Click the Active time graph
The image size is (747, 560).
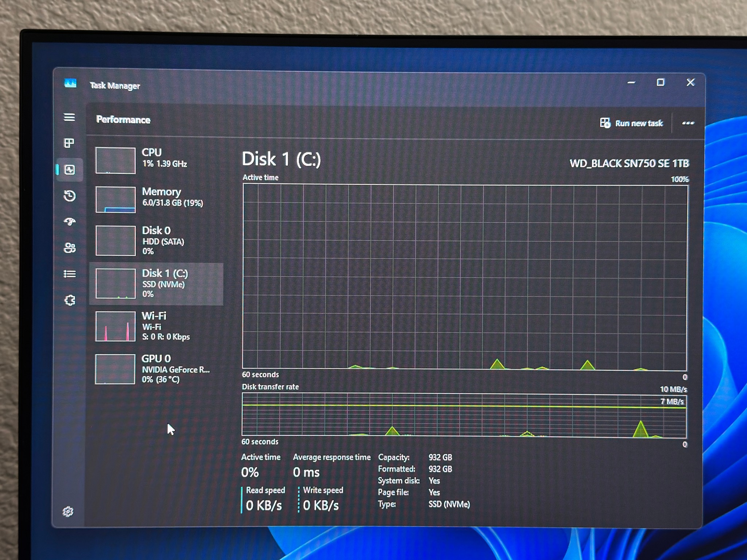[465, 277]
